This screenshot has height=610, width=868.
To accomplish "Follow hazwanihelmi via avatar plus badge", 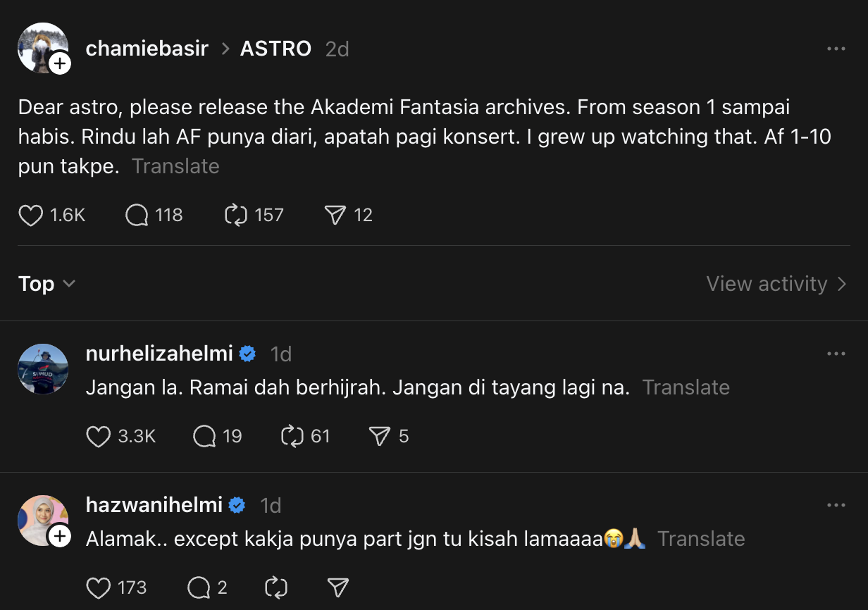I will [61, 537].
